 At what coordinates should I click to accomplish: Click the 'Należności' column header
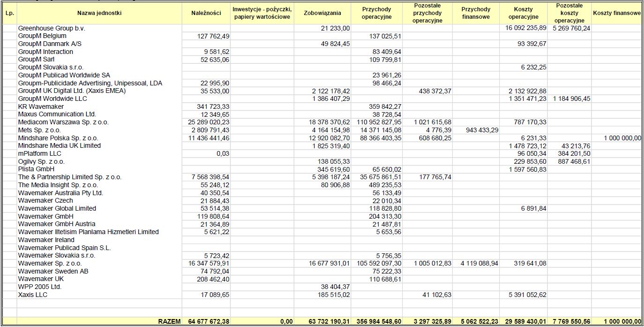(206, 13)
